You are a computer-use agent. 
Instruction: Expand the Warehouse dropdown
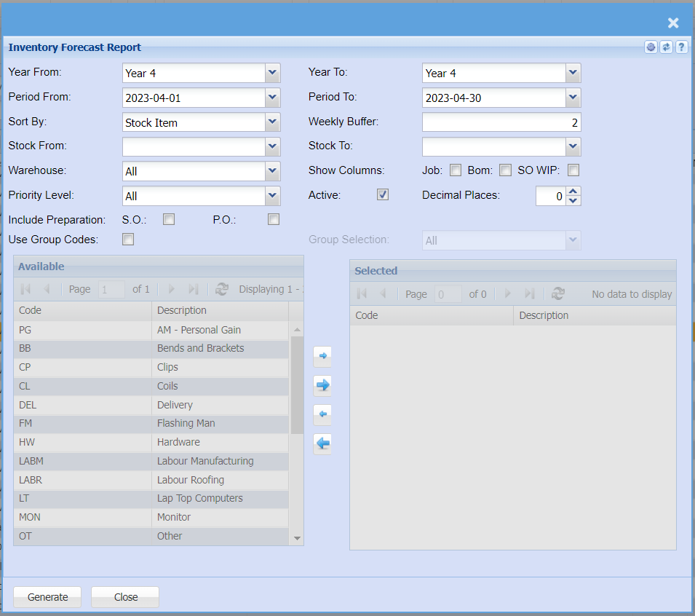tap(272, 171)
